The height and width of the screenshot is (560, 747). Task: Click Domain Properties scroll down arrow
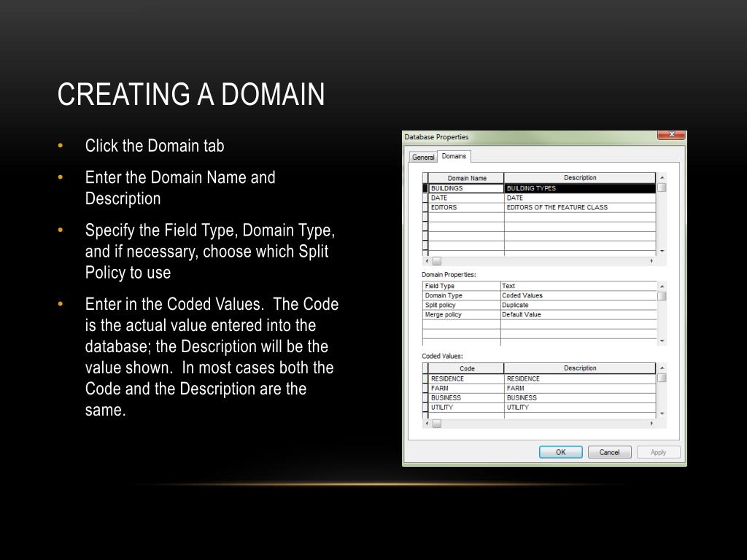click(662, 341)
